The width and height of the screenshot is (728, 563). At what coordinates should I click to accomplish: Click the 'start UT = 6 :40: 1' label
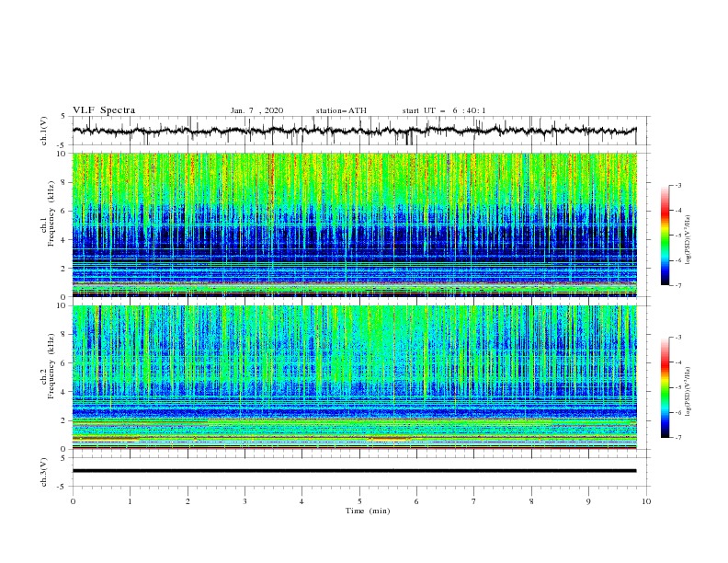click(444, 110)
